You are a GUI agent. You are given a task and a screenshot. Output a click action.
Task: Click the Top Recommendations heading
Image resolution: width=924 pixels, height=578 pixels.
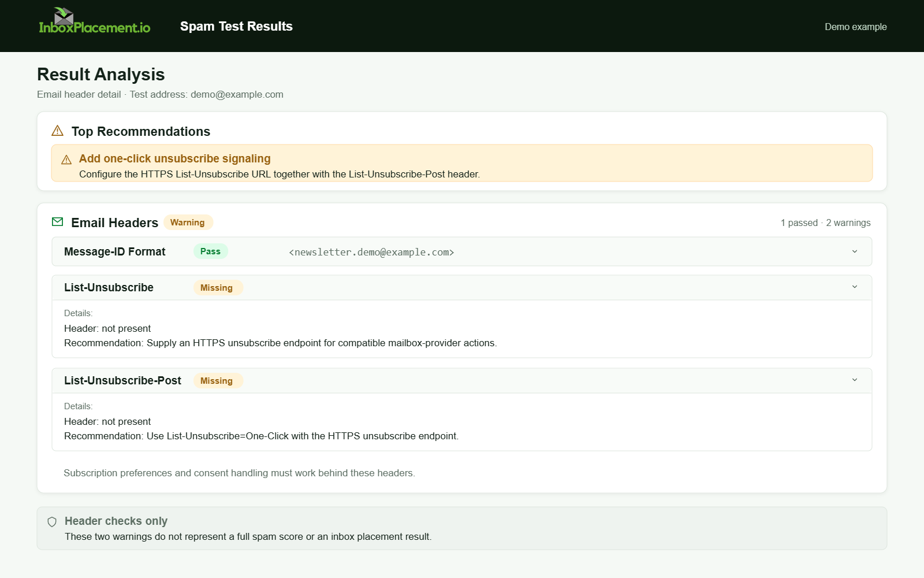(x=141, y=131)
